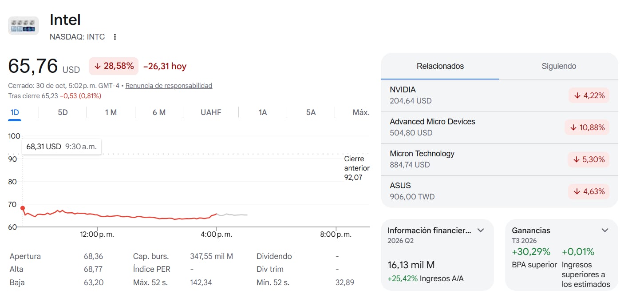Open the Micron Technology stock row
Viewport: 644px width, 298px height.
point(499,159)
